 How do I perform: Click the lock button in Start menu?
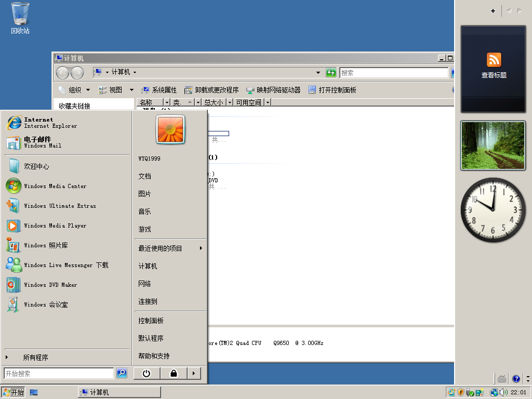(x=174, y=373)
